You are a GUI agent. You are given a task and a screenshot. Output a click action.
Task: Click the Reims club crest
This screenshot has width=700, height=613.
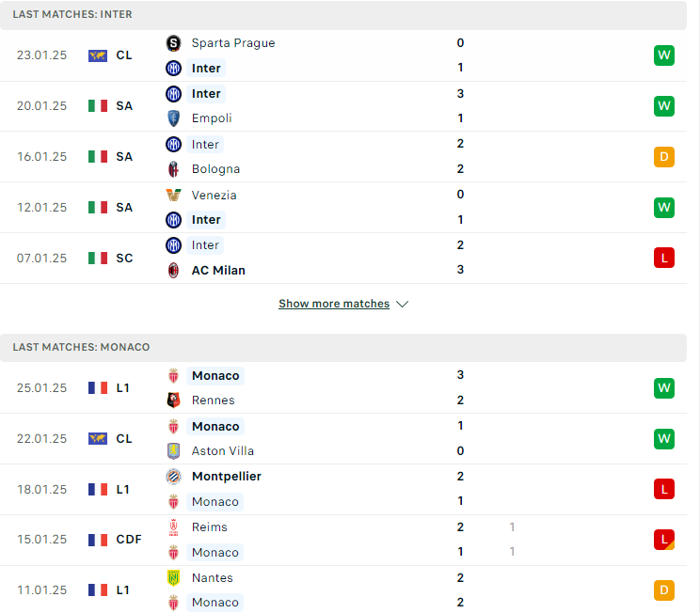click(173, 527)
